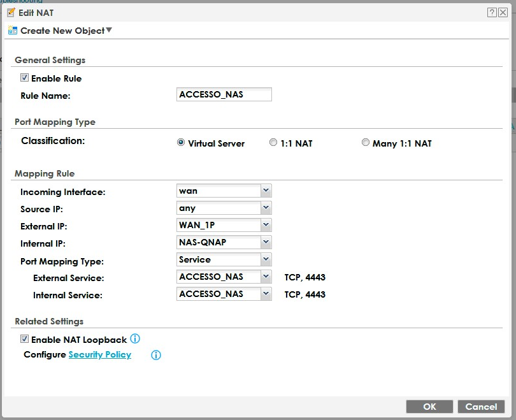Change the Port Mapping Type Service dropdown

click(266, 259)
